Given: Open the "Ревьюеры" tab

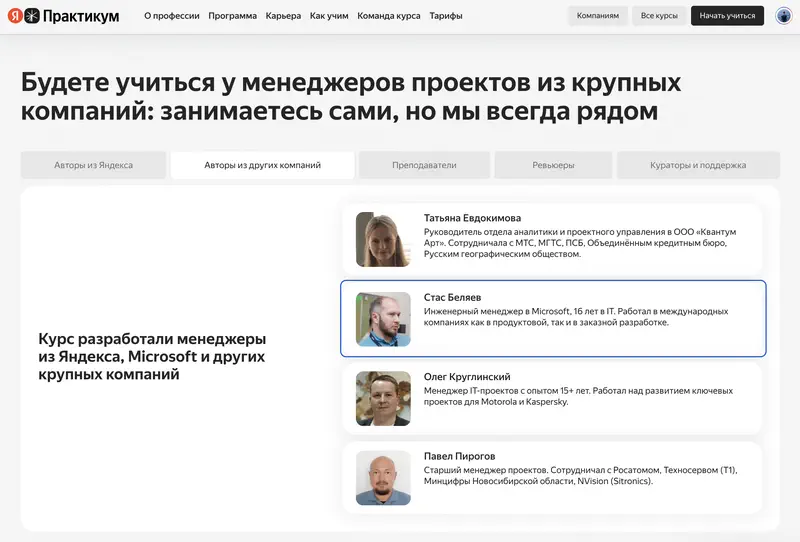Looking at the screenshot, I should [x=553, y=165].
